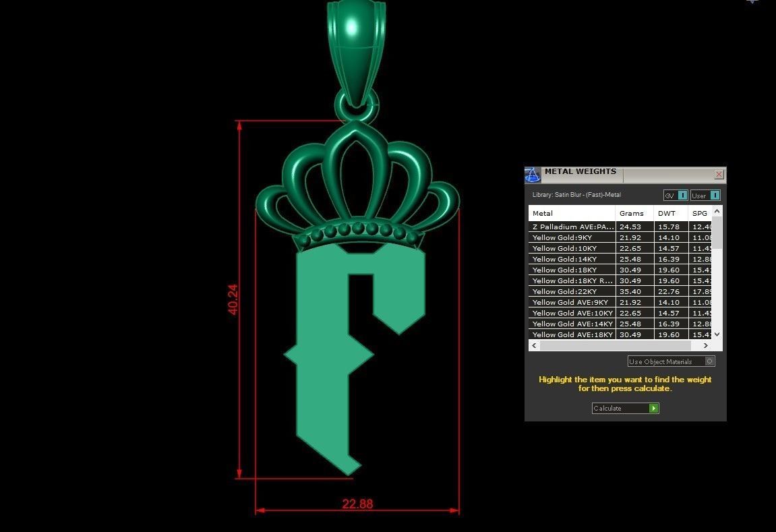Enable Use Object Materials option
This screenshot has height=532, width=776.
[x=671, y=361]
